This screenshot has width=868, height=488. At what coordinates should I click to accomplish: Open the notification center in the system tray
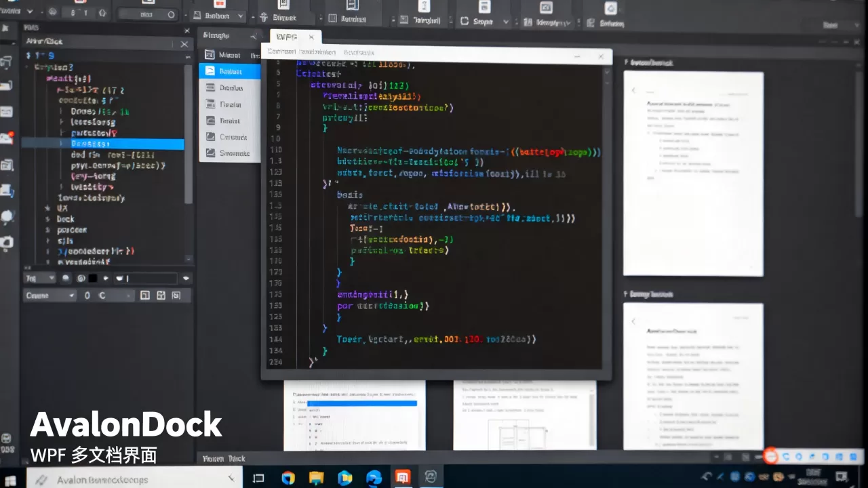point(842,477)
